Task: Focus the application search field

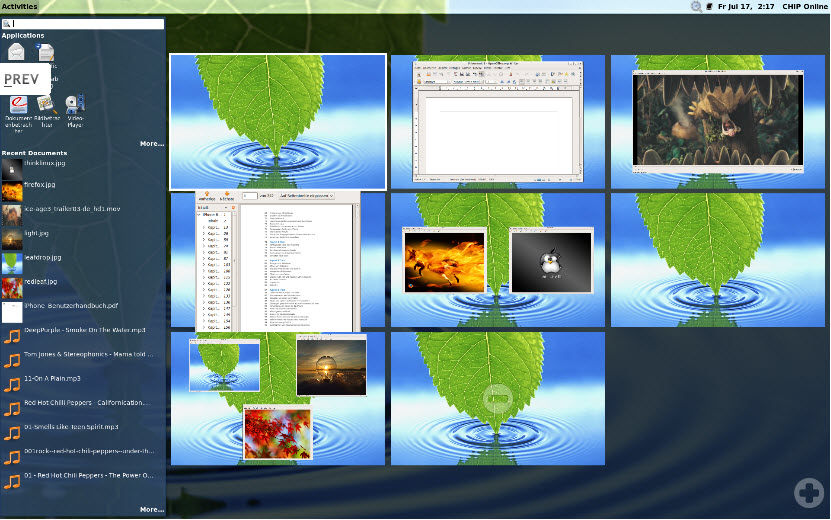Action: [x=83, y=24]
